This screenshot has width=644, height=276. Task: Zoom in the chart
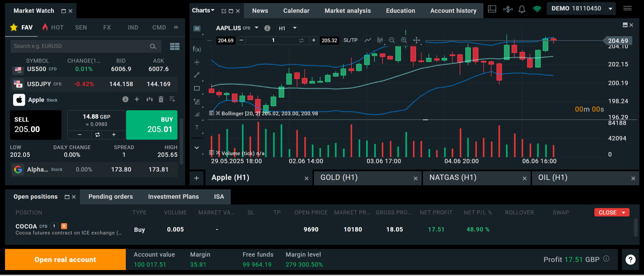[x=404, y=40]
